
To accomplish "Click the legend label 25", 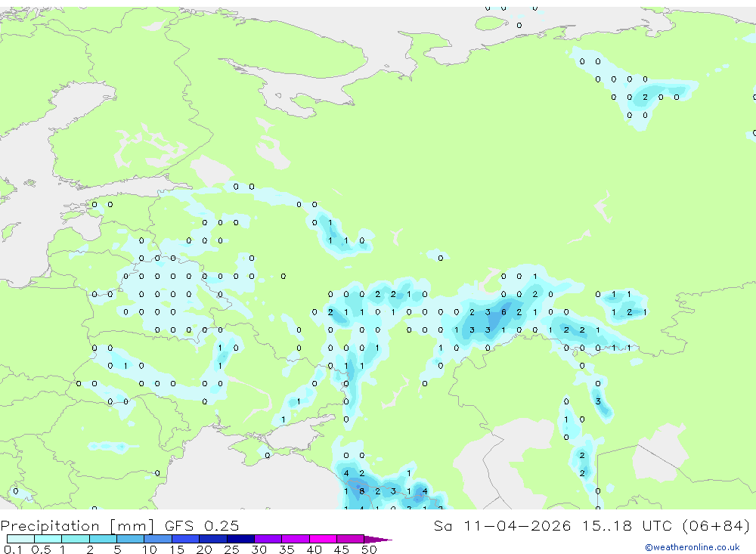I will (x=231, y=549).
